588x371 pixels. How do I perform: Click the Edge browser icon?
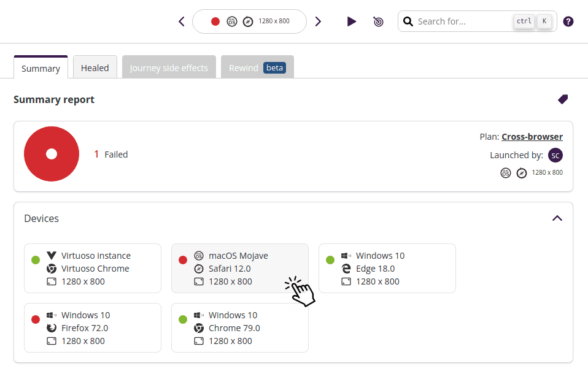pyautogui.click(x=346, y=268)
